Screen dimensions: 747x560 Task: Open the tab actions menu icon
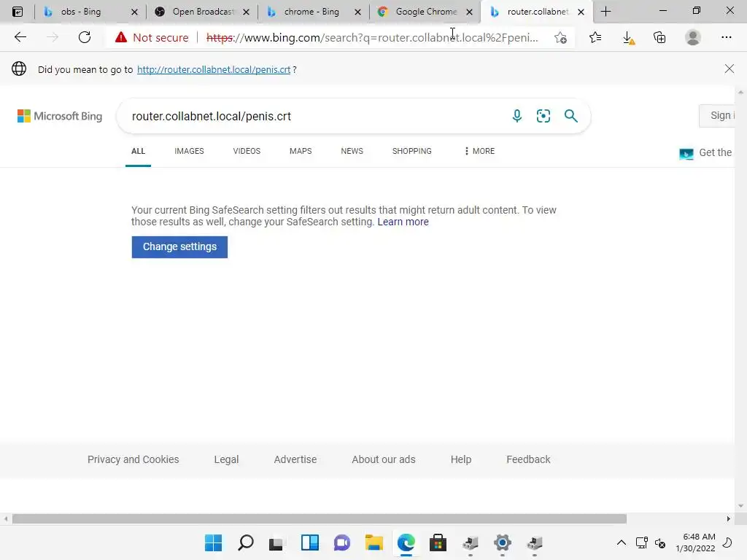tap(18, 12)
